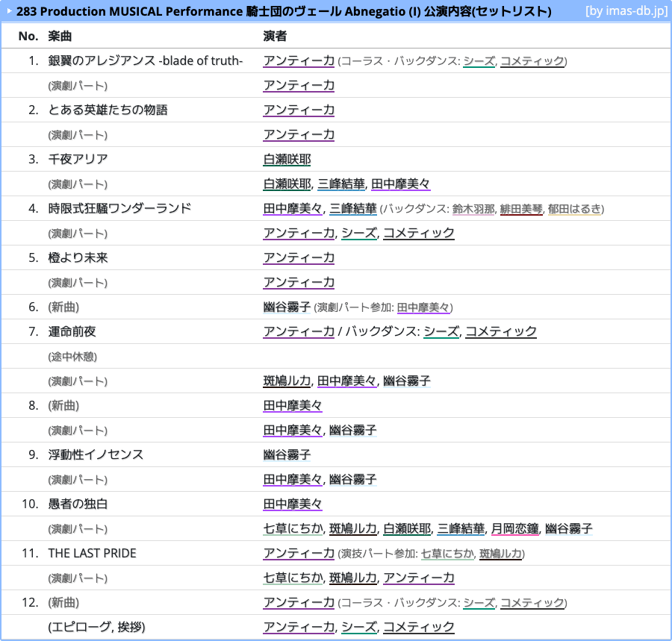Open コメティック link in the epilogue row
This screenshot has height=641, width=672.
(x=419, y=627)
